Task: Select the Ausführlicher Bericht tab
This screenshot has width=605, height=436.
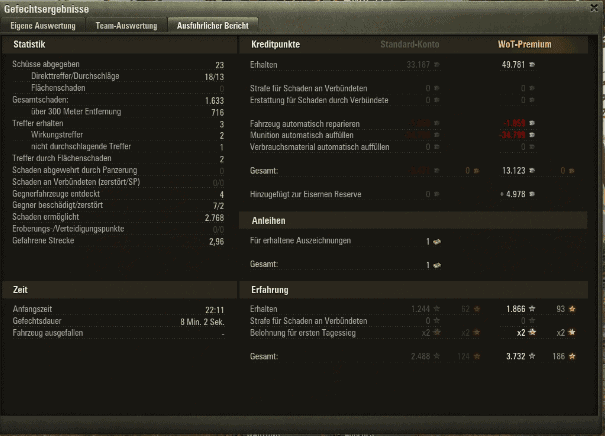Action: pos(213,26)
